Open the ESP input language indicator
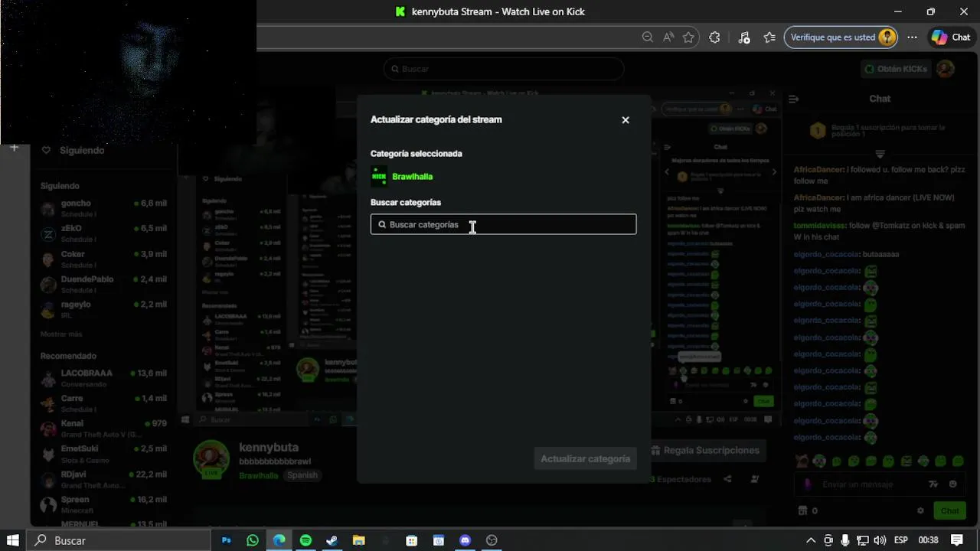This screenshot has height=551, width=980. coord(901,540)
